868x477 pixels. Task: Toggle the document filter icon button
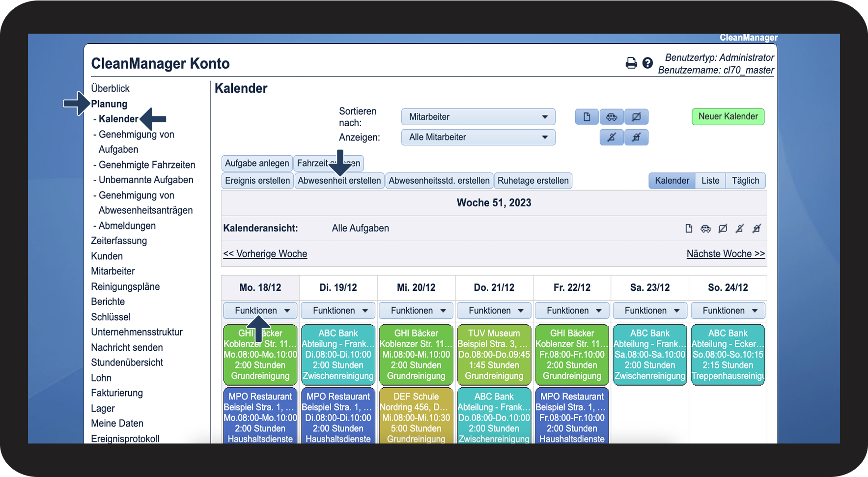click(x=587, y=117)
